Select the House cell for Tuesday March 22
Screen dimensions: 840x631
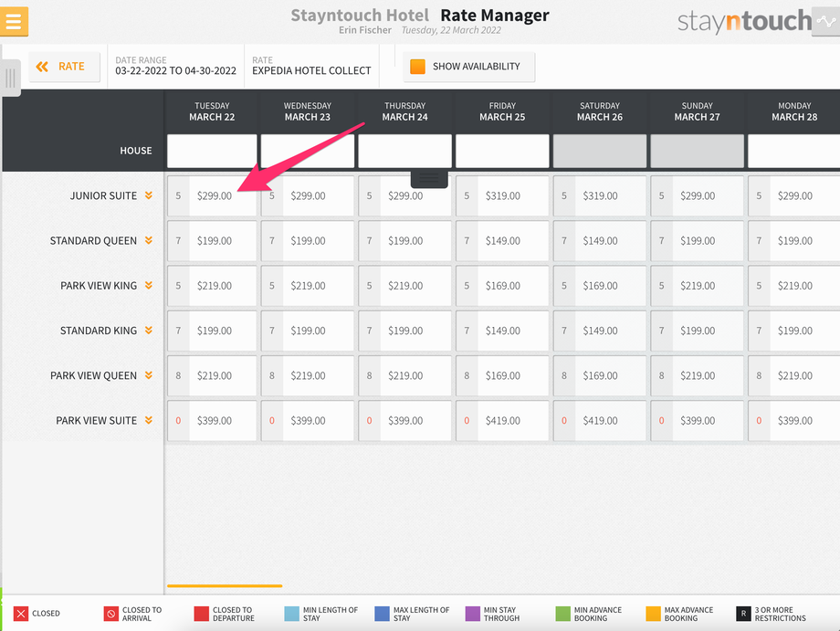212,151
